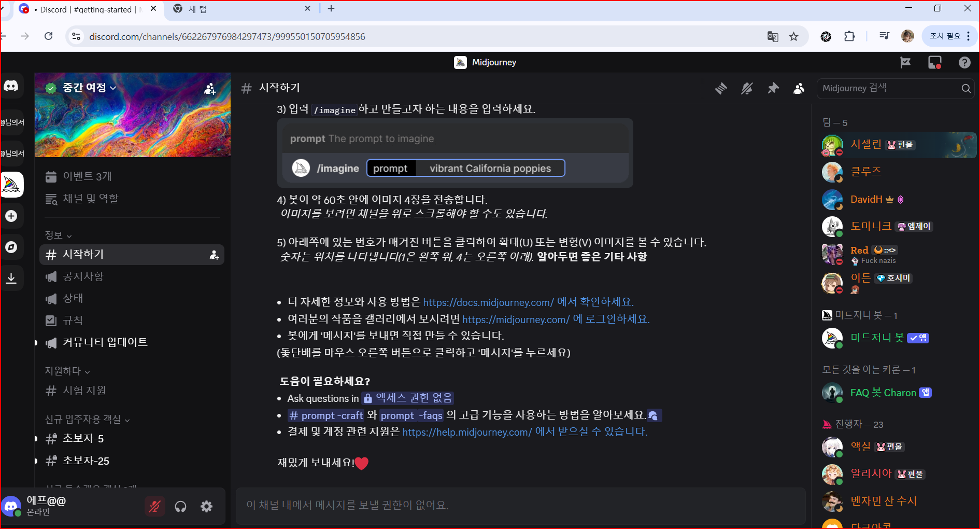
Task: Click the Midjourney search field
Action: tap(895, 88)
